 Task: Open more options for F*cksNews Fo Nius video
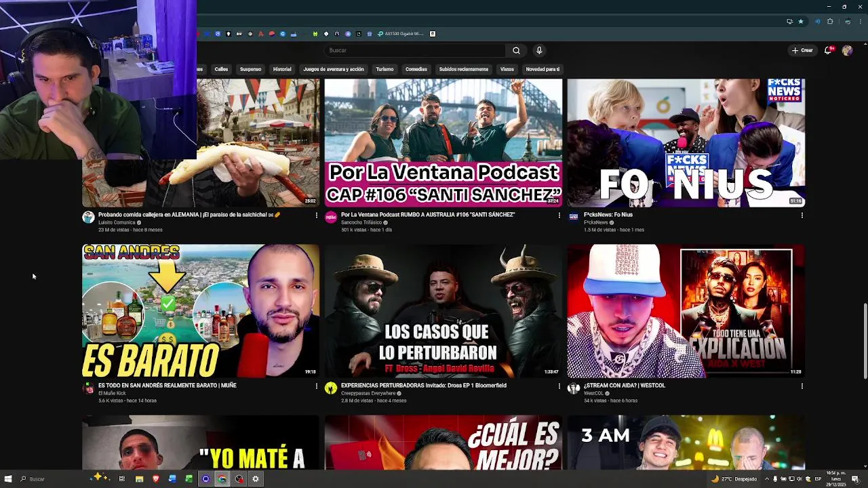802,215
